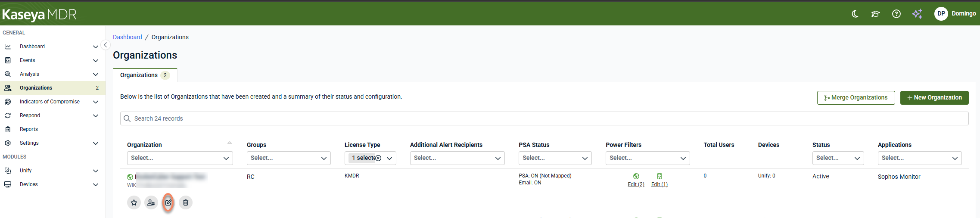Expand Indicators of Compromise chevron
This screenshot has height=218, width=980.
pos(96,102)
